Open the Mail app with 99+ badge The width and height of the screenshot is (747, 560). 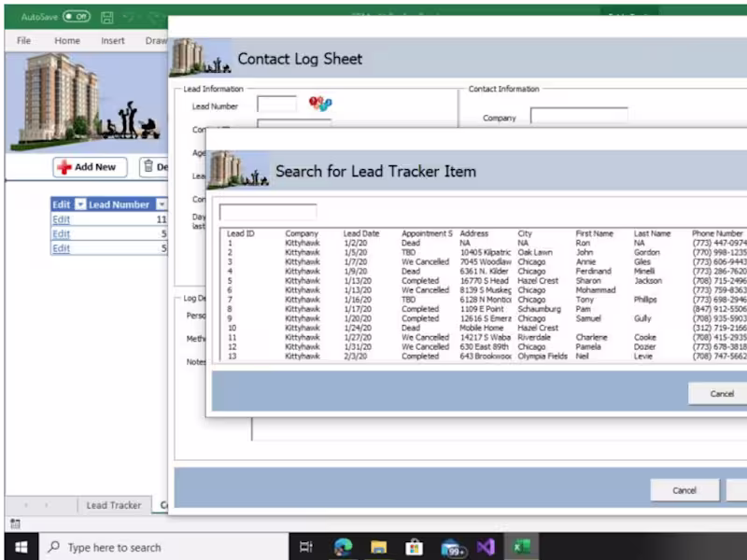[452, 548]
